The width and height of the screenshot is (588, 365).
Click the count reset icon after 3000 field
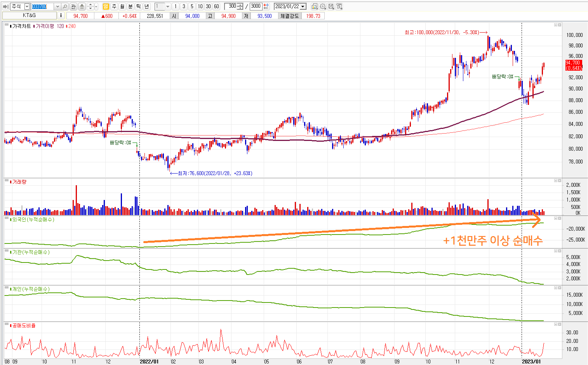[266, 7]
